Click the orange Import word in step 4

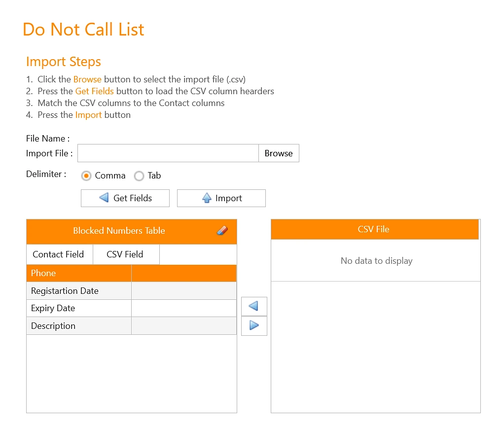88,115
